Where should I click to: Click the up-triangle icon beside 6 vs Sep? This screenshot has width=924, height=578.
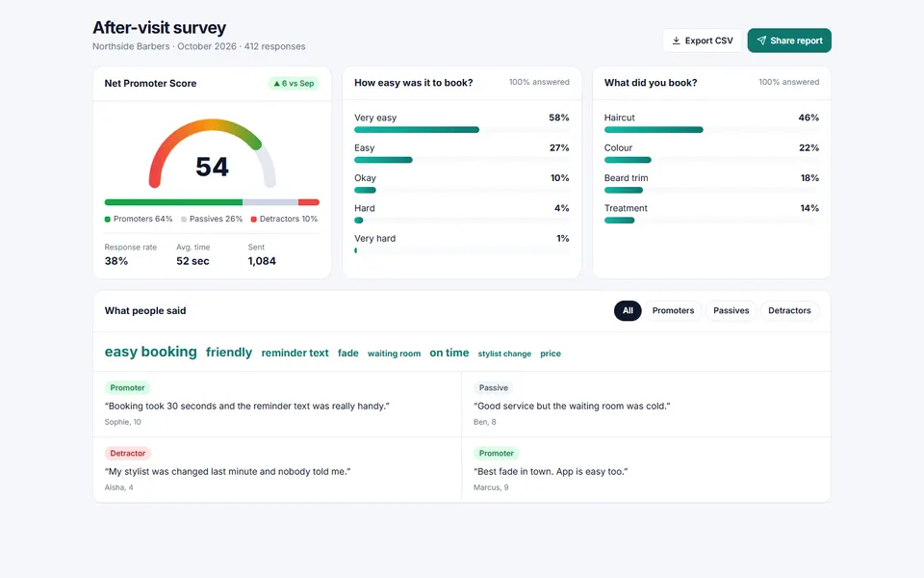(x=276, y=84)
